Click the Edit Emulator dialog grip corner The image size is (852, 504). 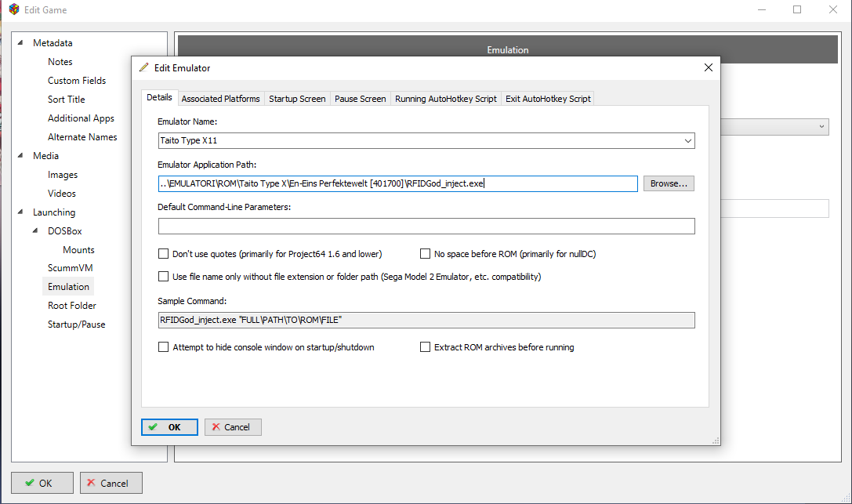click(716, 441)
